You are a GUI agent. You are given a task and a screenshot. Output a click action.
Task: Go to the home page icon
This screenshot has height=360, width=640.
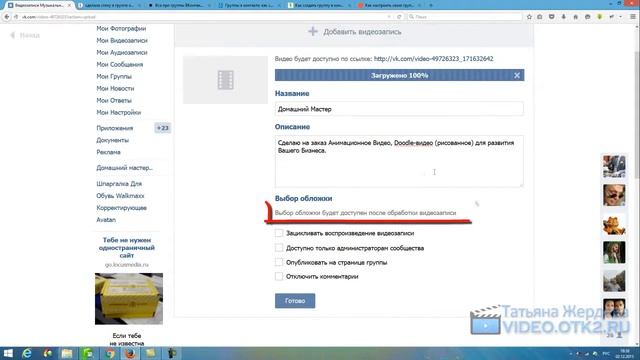576,17
